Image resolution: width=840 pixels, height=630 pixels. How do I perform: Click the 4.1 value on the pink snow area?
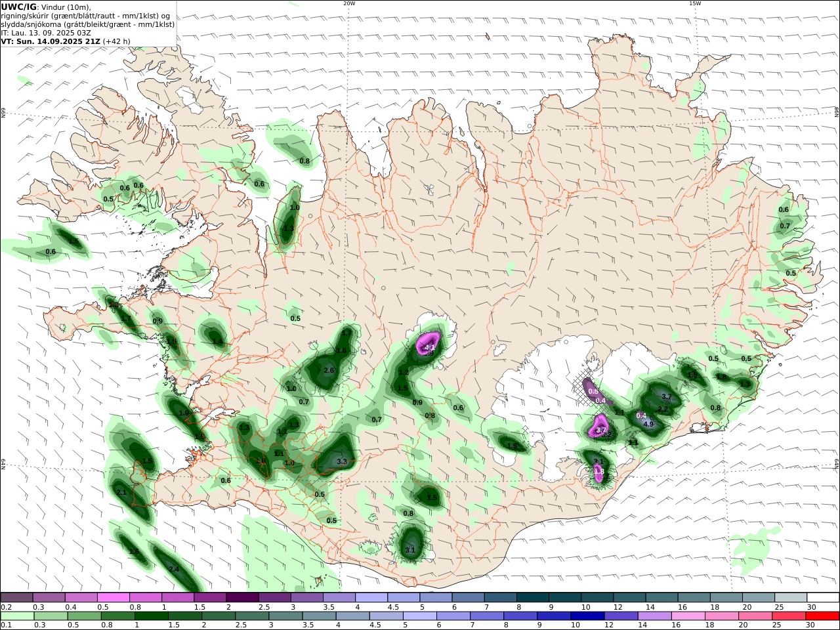click(430, 347)
